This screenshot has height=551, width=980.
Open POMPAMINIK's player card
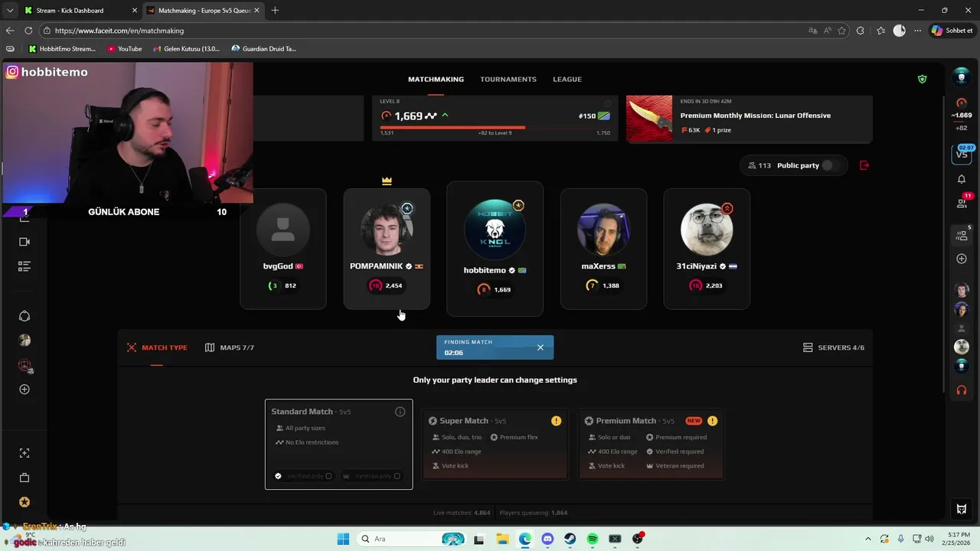[387, 249]
